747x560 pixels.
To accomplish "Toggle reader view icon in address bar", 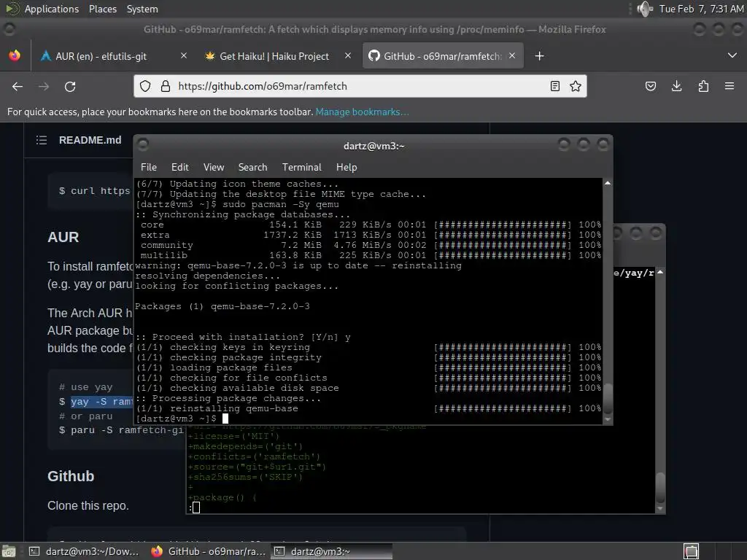I will pyautogui.click(x=555, y=86).
